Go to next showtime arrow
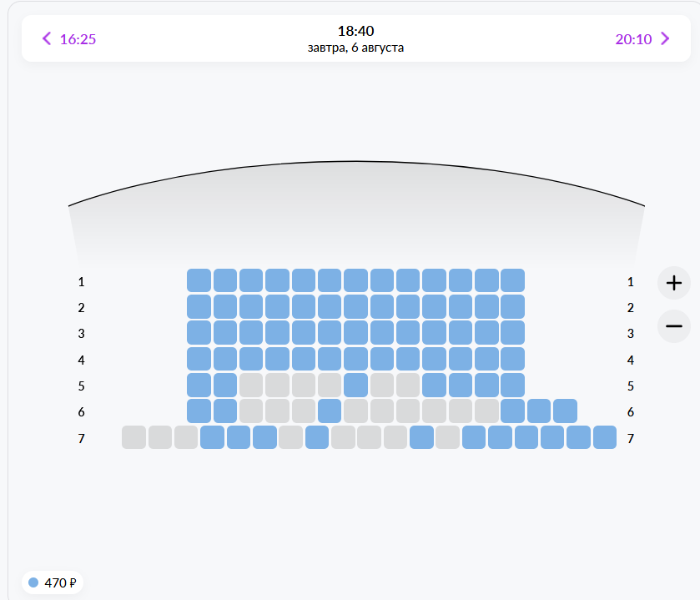This screenshot has height=600, width=700. (665, 39)
